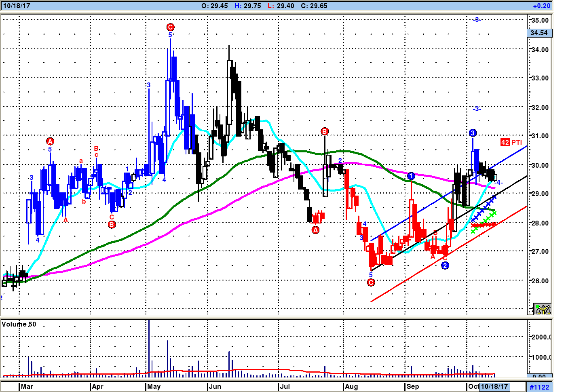
Task: Select the circled blue wave 3 label
Action: tap(473, 133)
